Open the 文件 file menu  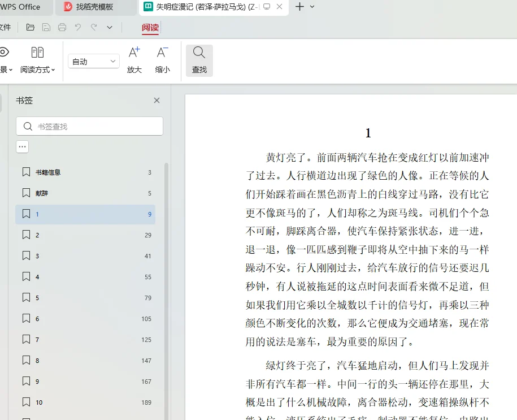[x=6, y=27]
